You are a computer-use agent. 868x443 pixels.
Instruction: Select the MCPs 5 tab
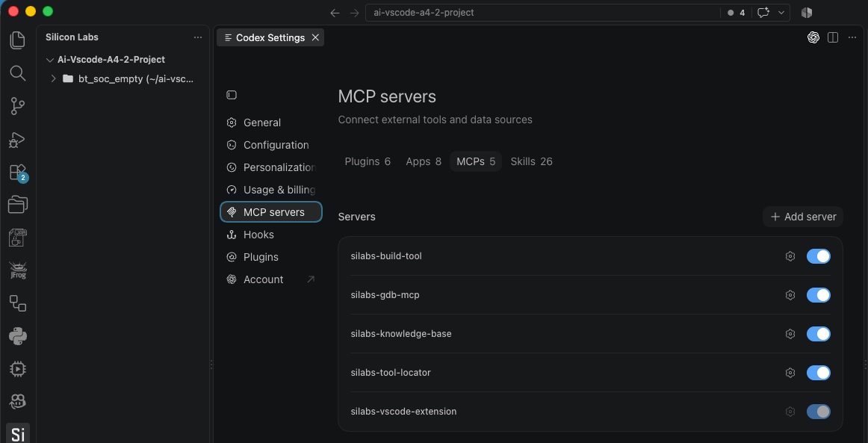pos(476,161)
